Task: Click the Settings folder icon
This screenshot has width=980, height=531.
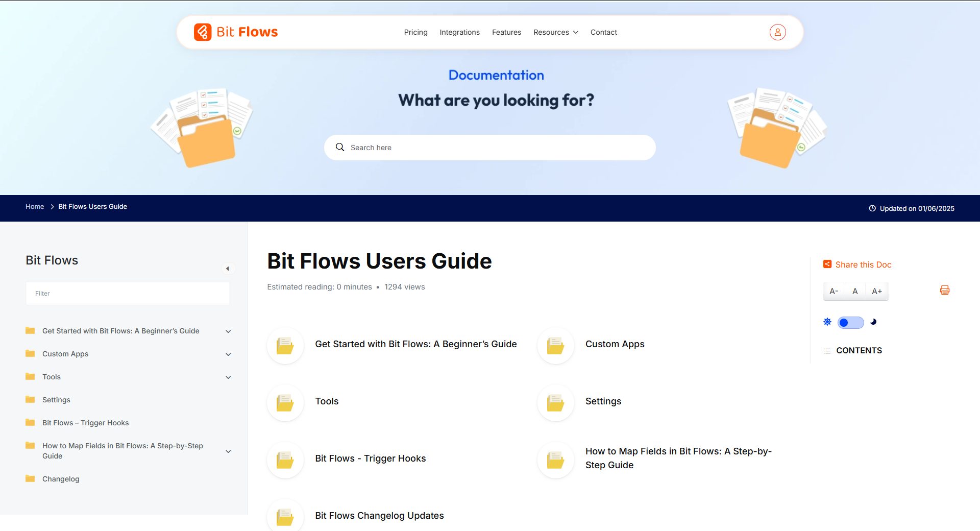Action: coord(555,403)
